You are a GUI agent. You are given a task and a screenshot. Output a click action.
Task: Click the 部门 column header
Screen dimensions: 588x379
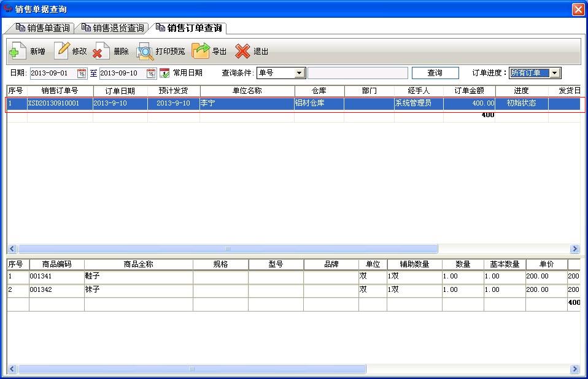tap(369, 91)
